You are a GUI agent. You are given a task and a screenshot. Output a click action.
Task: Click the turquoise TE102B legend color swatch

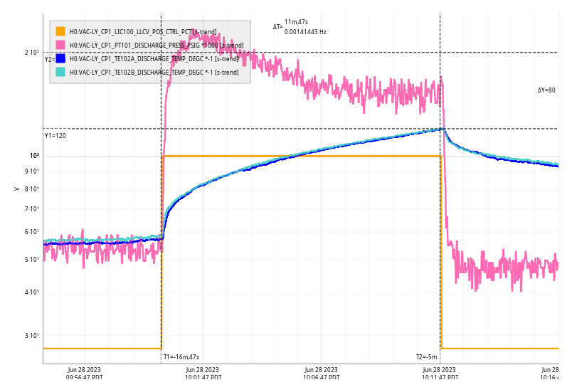point(60,72)
